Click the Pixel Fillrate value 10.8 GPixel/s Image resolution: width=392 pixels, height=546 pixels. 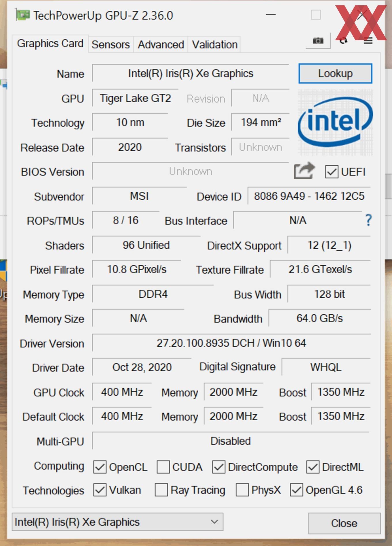coord(137,269)
